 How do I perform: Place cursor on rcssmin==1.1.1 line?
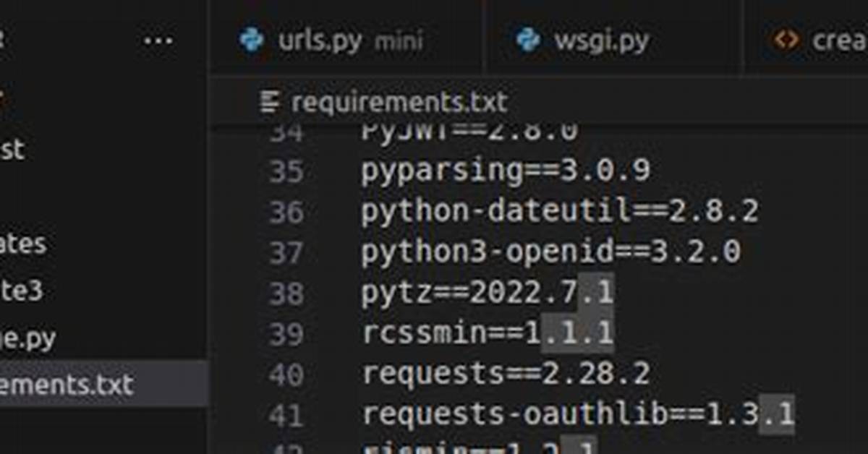click(488, 334)
